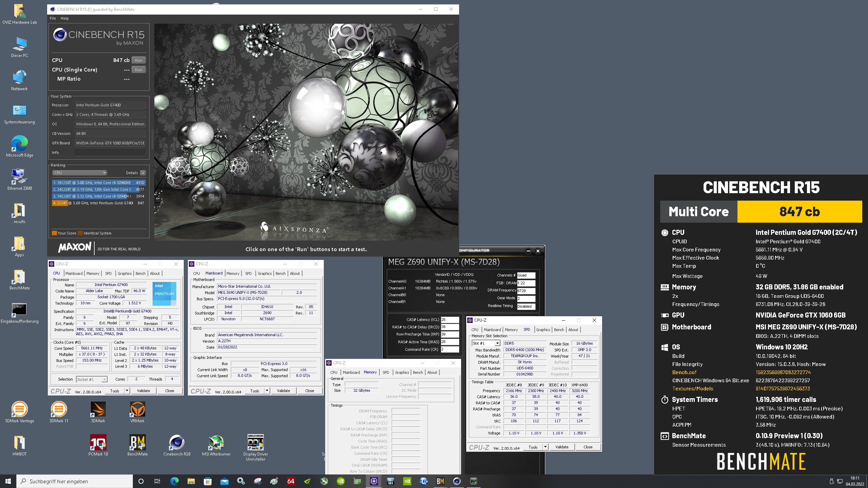Switch to the About tab in the CPU-Z Mainboard window
Image resolution: width=868 pixels, height=488 pixels.
click(295, 273)
